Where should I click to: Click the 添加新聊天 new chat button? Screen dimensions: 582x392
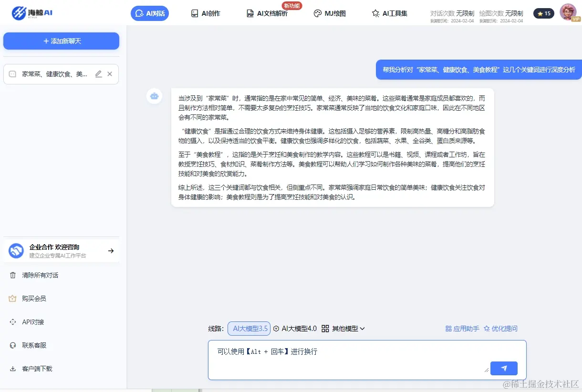[x=61, y=41]
